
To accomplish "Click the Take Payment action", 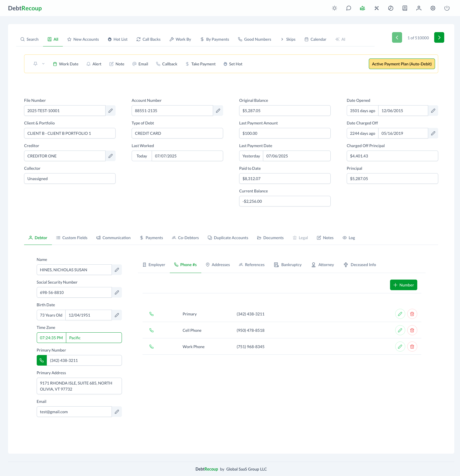I will [x=200, y=64].
